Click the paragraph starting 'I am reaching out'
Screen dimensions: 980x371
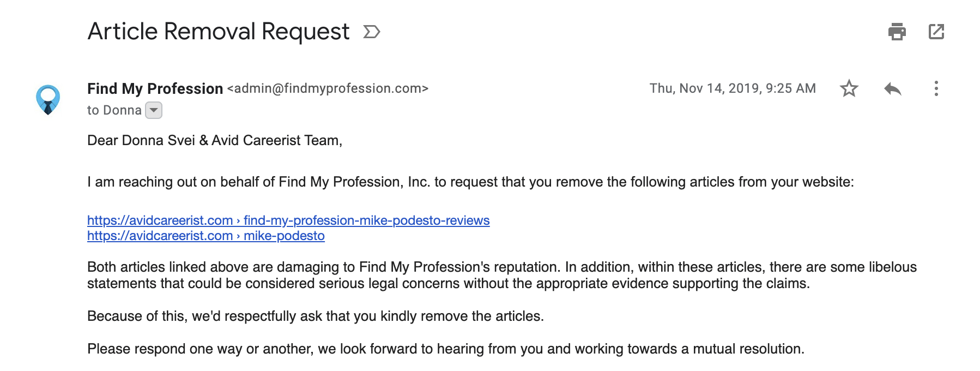click(x=470, y=182)
